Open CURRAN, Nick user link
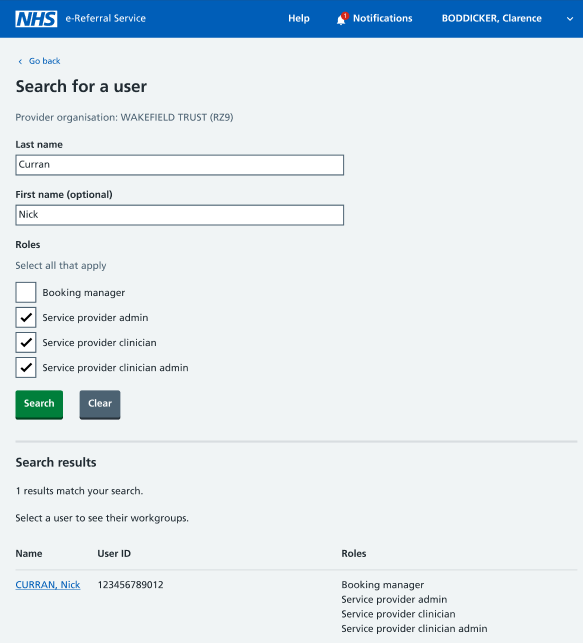This screenshot has width=583, height=643. [48, 585]
